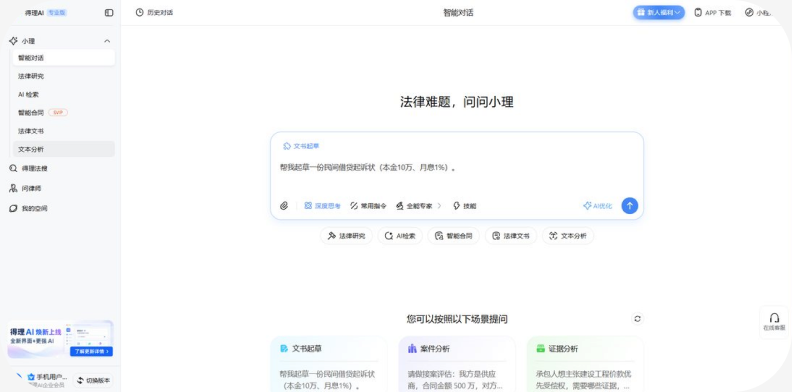Select 法律文书 in the sidebar
The width and height of the screenshot is (792, 392).
(x=64, y=131)
